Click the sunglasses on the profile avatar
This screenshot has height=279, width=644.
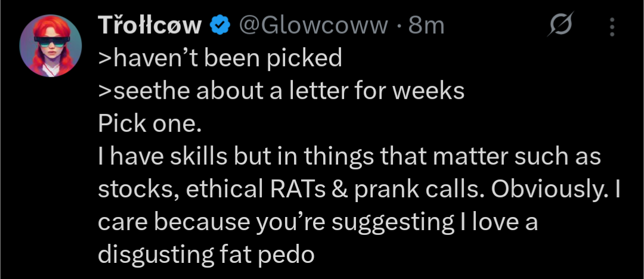tap(51, 42)
